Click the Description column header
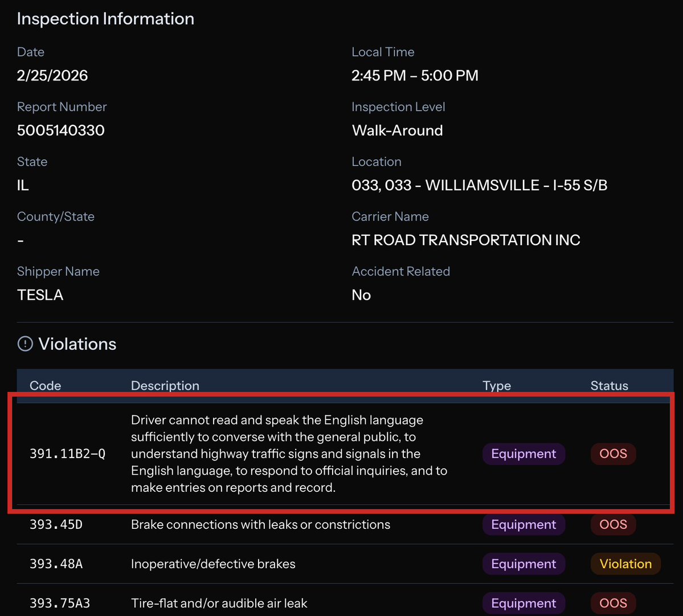This screenshot has height=616, width=683. tap(165, 386)
